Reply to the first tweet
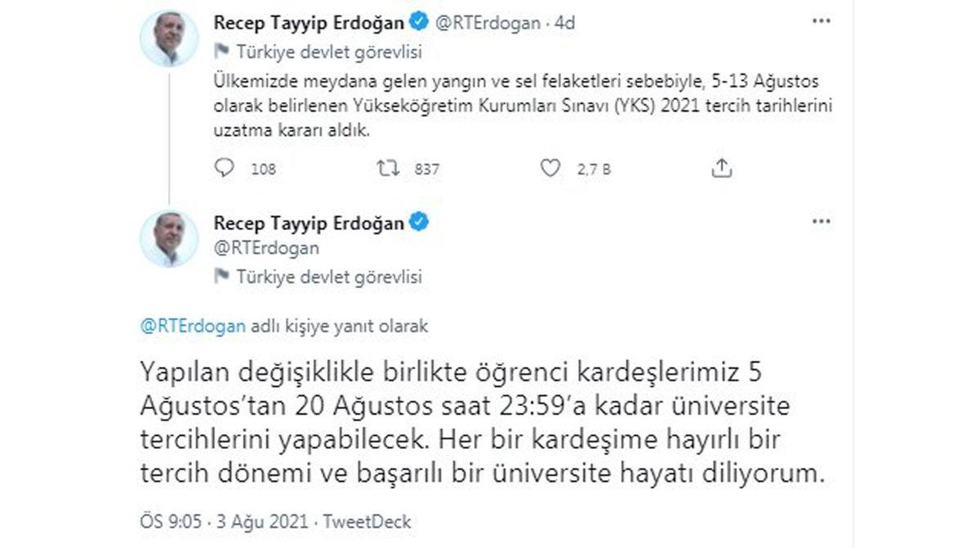 point(225,168)
